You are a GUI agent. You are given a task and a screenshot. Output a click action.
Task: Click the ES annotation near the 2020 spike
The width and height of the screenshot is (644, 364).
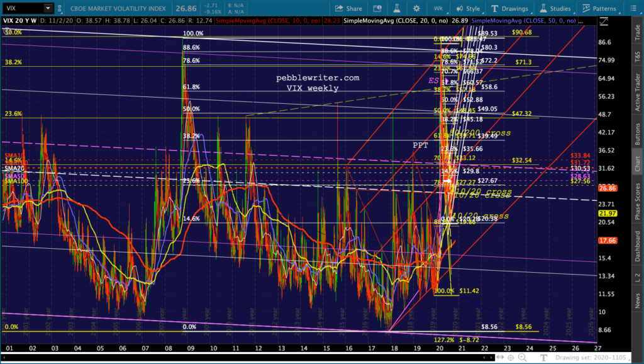(433, 81)
